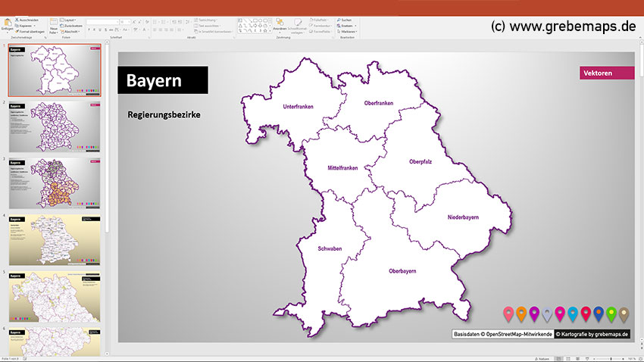Click the orange map pin icon
This screenshot has height=362, width=644.
point(521,313)
